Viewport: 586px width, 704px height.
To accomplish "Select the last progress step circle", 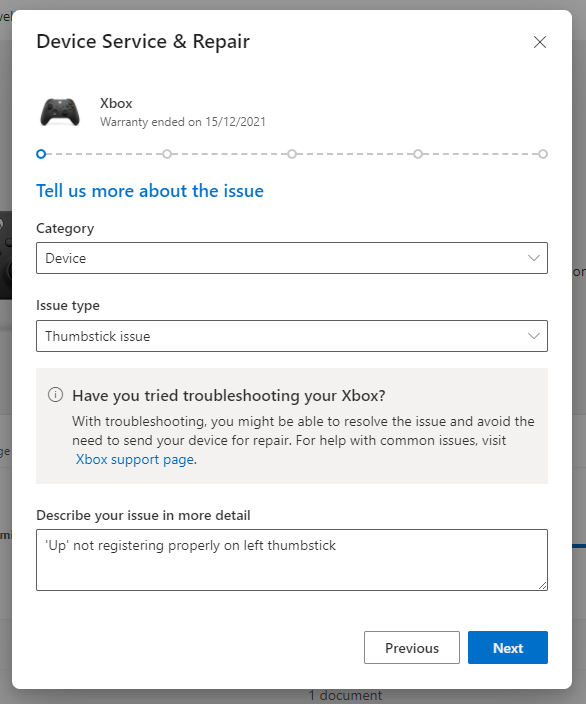I will coord(543,154).
